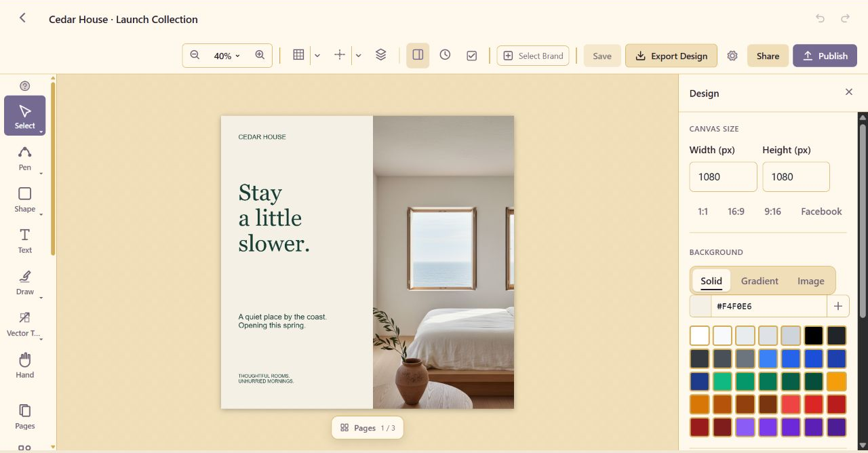Click the #F4F0E6 hex color field
The width and height of the screenshot is (868, 453).
(768, 307)
